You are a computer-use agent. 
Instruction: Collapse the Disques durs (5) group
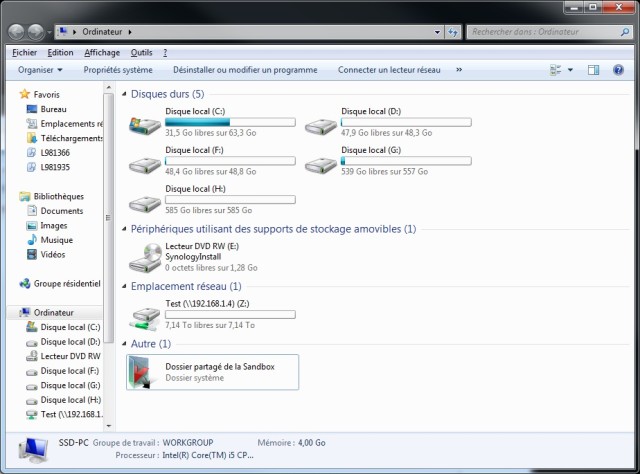124,94
